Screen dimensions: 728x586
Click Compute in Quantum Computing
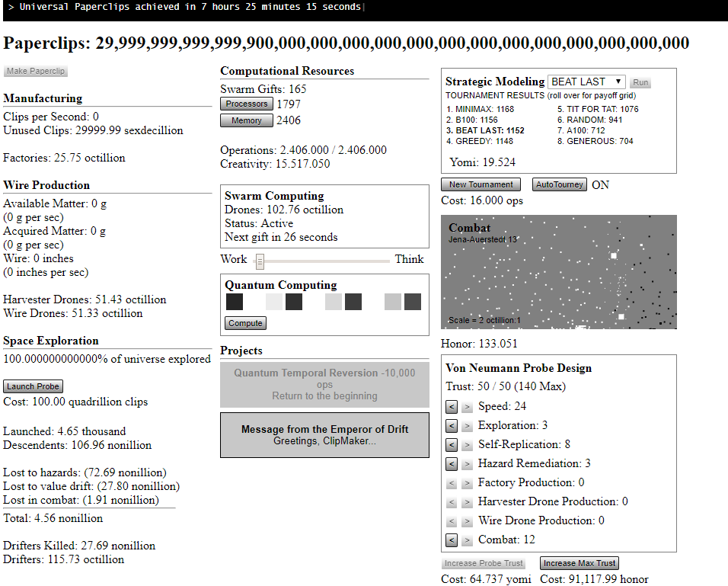(245, 323)
